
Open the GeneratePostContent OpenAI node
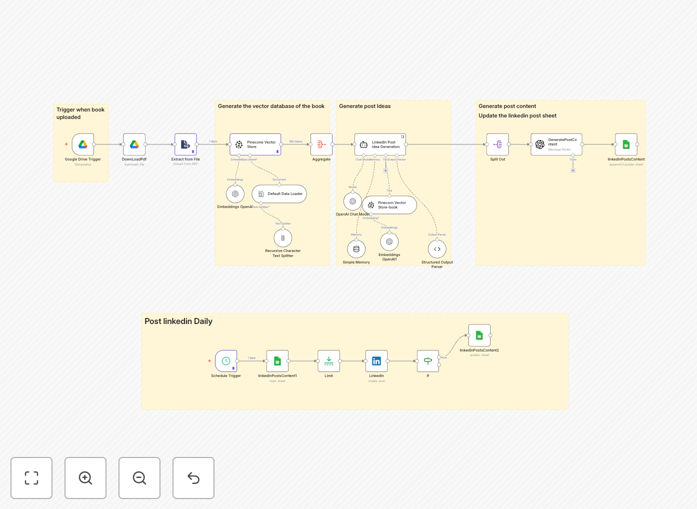557,144
